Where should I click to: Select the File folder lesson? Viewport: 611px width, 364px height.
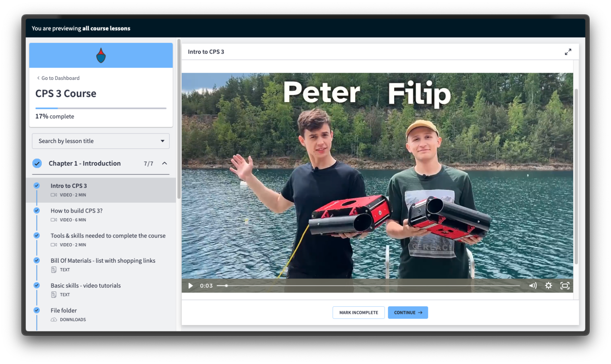pyautogui.click(x=64, y=311)
